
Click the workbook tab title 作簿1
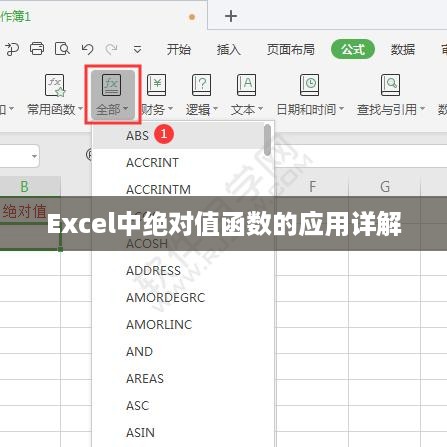tap(15, 16)
